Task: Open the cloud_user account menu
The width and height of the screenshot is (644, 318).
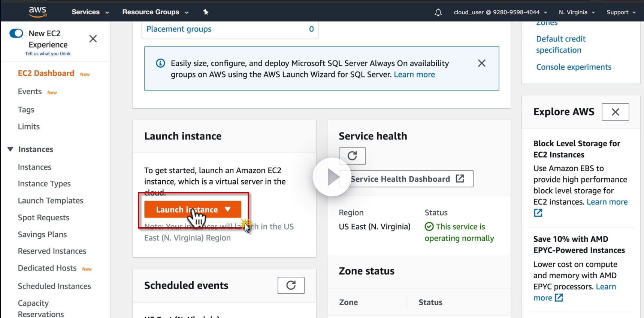Action: coord(500,12)
